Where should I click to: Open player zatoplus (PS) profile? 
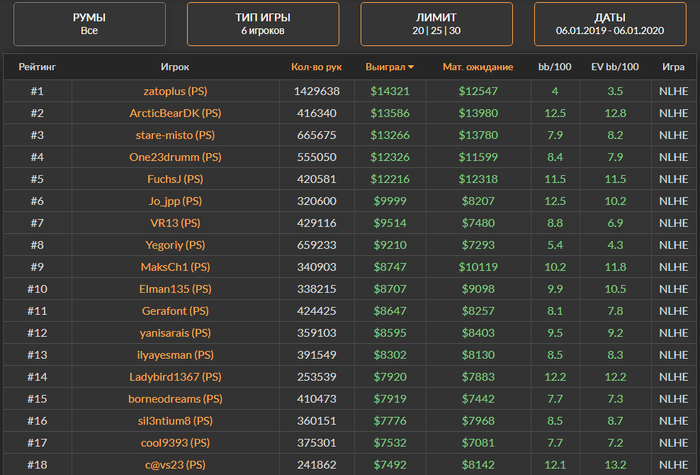pos(174,91)
